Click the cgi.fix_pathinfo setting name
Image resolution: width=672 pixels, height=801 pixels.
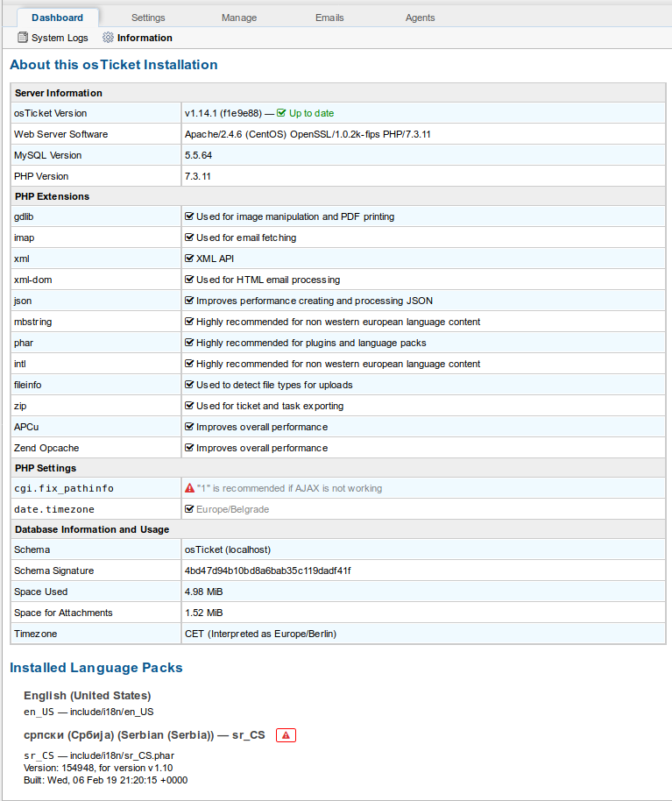tap(64, 488)
